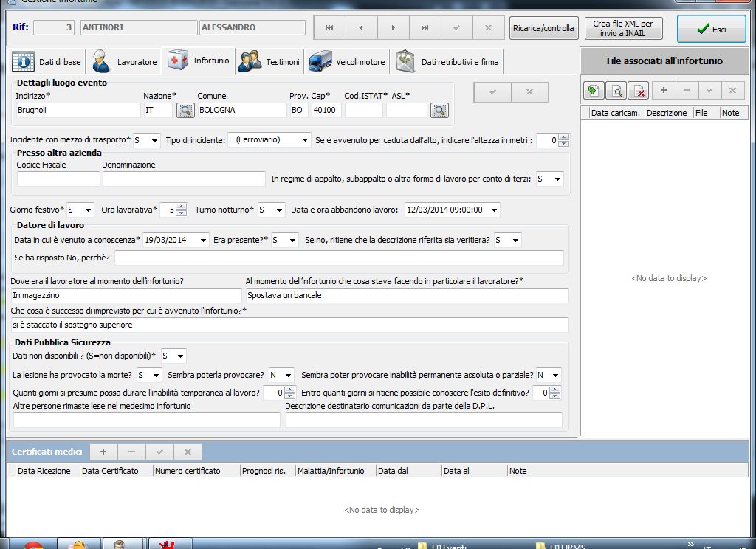Click the Codice Fiscale field
Image resolution: width=756 pixels, height=549 pixels.
coord(58,179)
